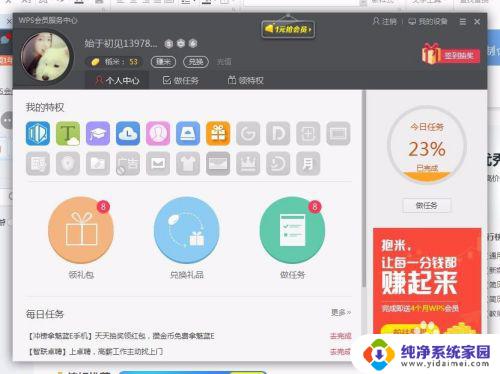Viewport: 500px width, 374px height.
Task: Click the 充值 link
Action: (224, 62)
